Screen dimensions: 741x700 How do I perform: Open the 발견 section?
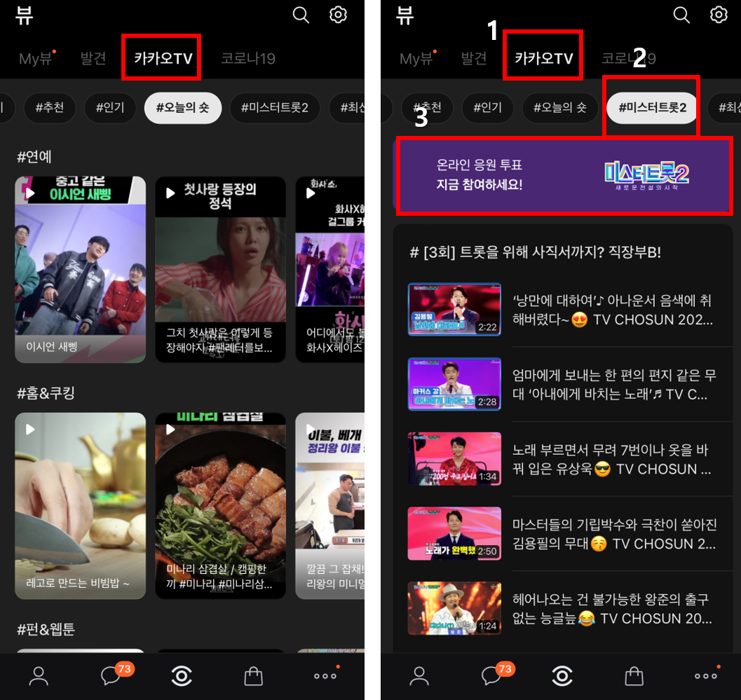click(x=93, y=59)
